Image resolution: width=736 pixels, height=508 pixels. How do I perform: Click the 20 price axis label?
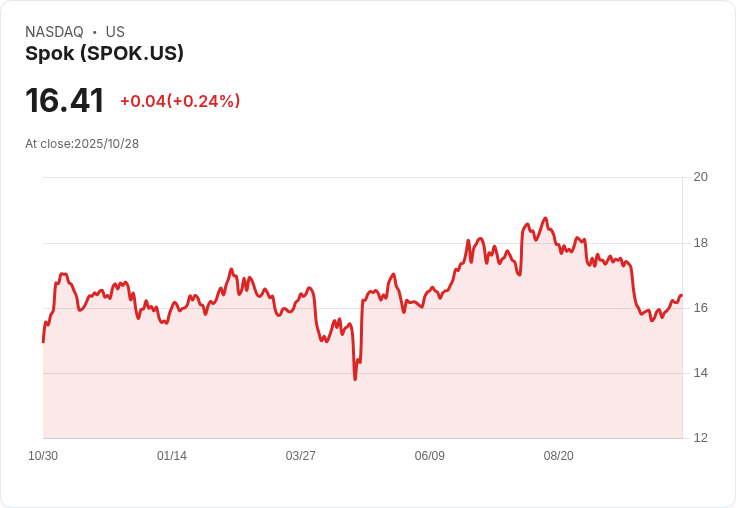pyautogui.click(x=700, y=177)
